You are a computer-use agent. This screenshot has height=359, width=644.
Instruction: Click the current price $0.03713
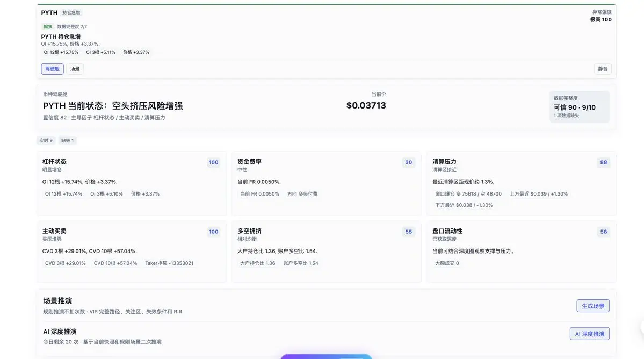click(x=366, y=105)
